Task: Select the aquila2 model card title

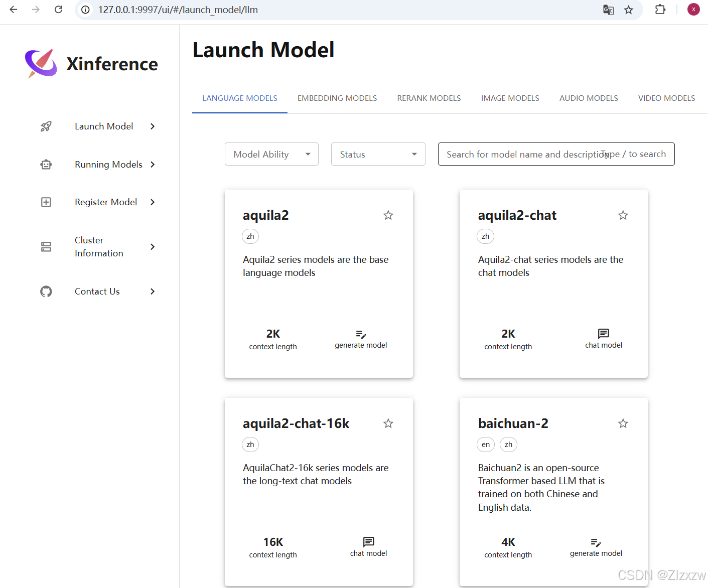Action: [266, 215]
